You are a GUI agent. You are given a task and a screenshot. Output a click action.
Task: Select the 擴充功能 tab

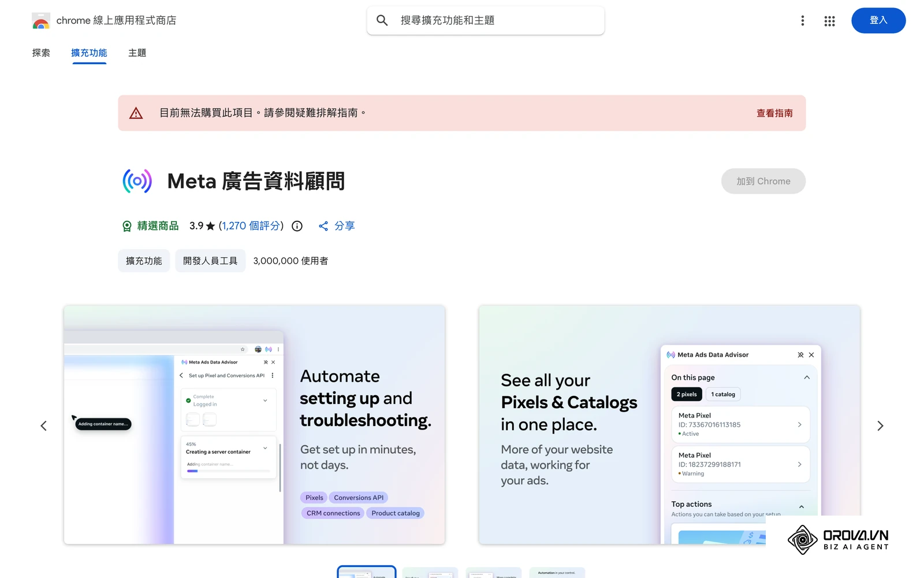[89, 53]
